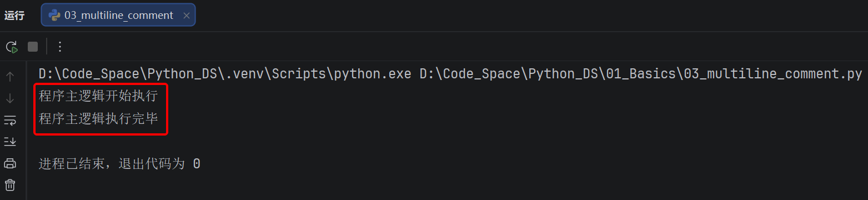
Task: Stop the running process
Action: [x=33, y=47]
